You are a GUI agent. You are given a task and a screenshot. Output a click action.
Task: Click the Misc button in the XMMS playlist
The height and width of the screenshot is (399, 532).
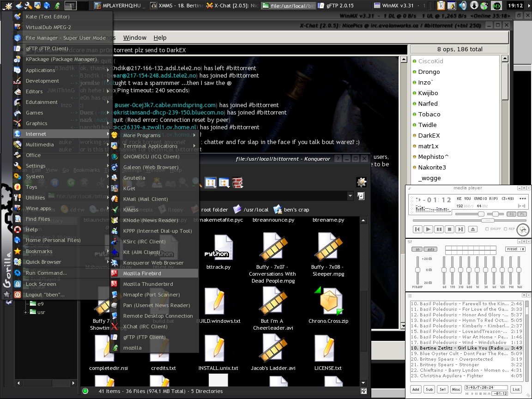pyautogui.click(x=456, y=389)
